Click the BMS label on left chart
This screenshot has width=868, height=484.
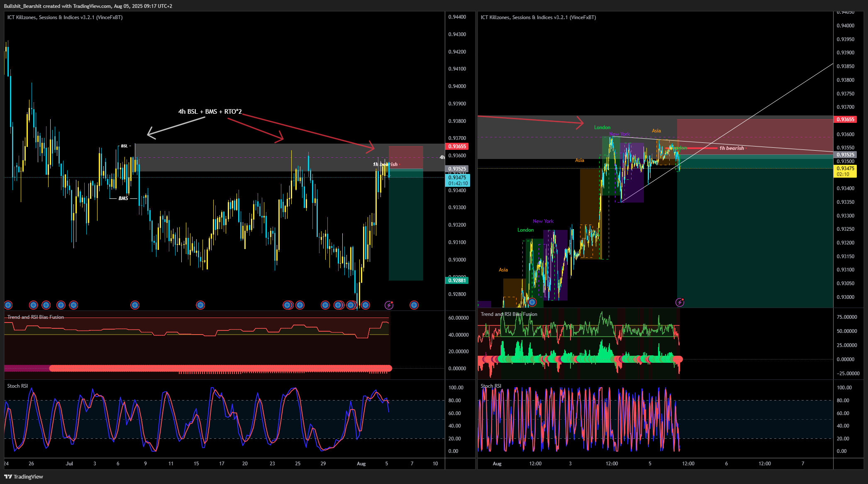pos(123,198)
